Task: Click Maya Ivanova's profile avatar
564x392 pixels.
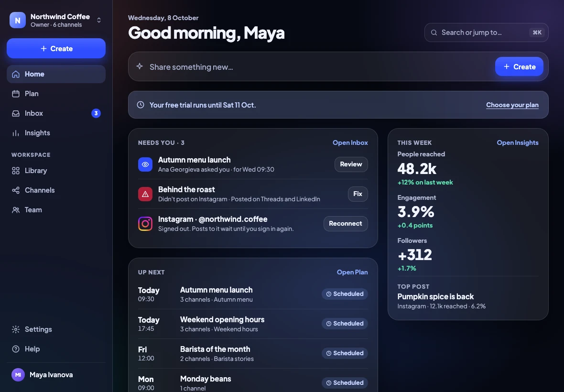Action: pos(18,375)
